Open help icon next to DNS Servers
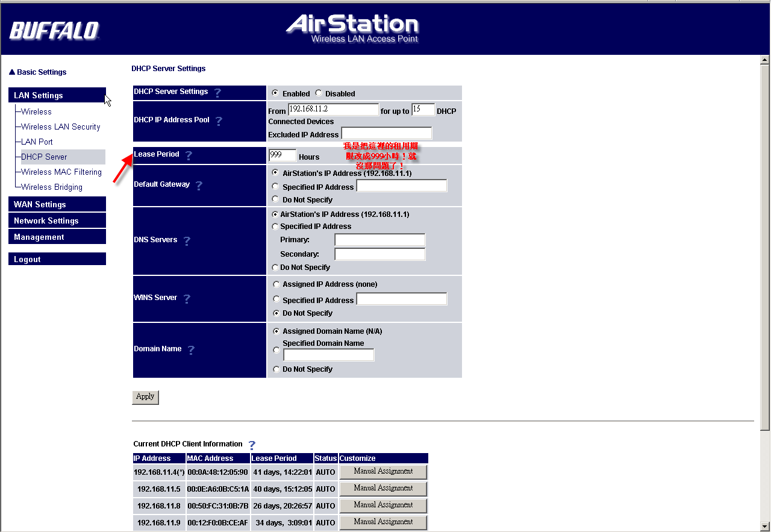The image size is (771, 532). [187, 241]
